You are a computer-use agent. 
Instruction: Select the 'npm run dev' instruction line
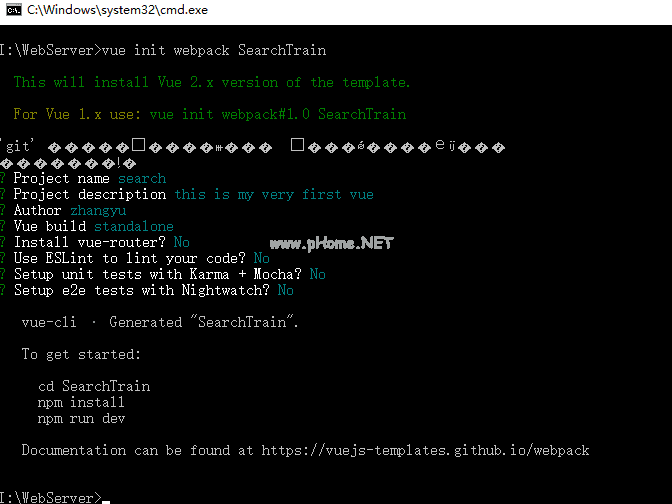[x=81, y=418]
